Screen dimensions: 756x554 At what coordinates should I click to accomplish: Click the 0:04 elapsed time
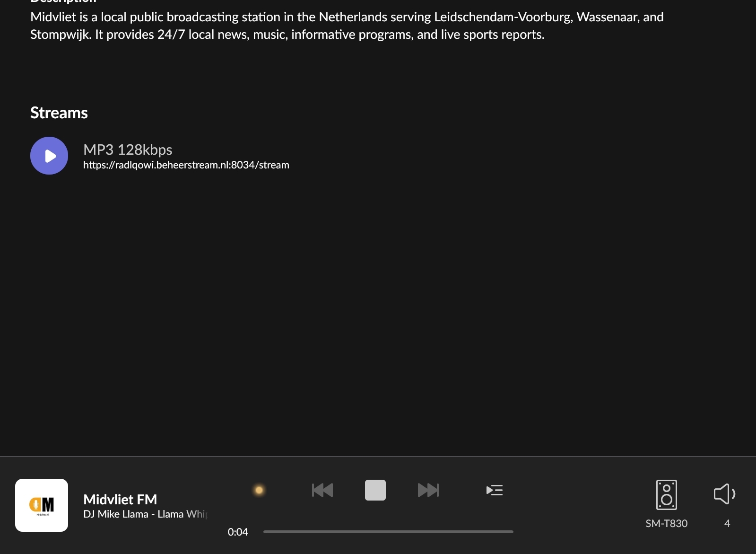[238, 532]
